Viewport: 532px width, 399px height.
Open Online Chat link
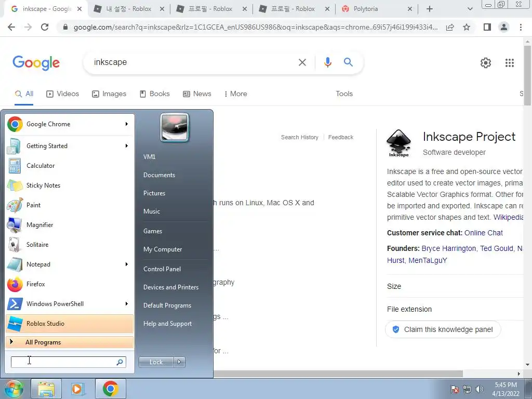click(x=484, y=233)
